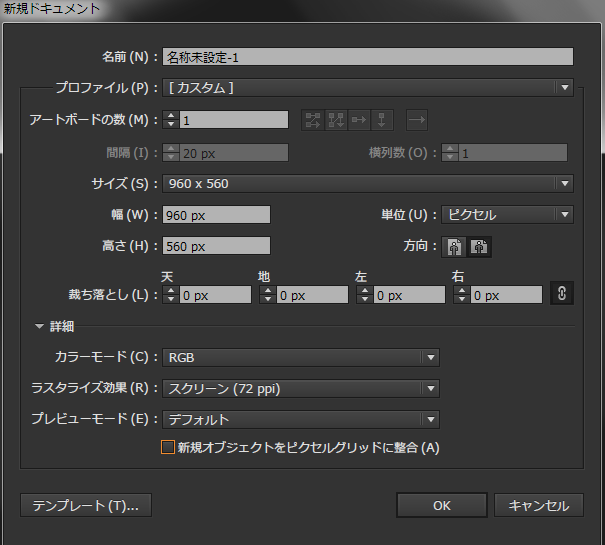Click the artboard count stepper arrows
Image resolution: width=605 pixels, height=545 pixels.
[171, 120]
